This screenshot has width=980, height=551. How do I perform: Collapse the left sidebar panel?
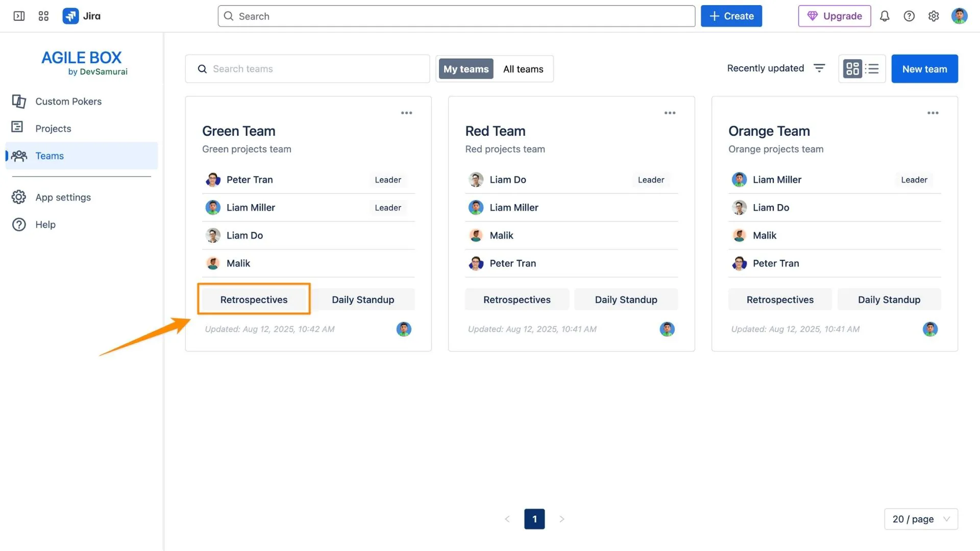pos(19,16)
